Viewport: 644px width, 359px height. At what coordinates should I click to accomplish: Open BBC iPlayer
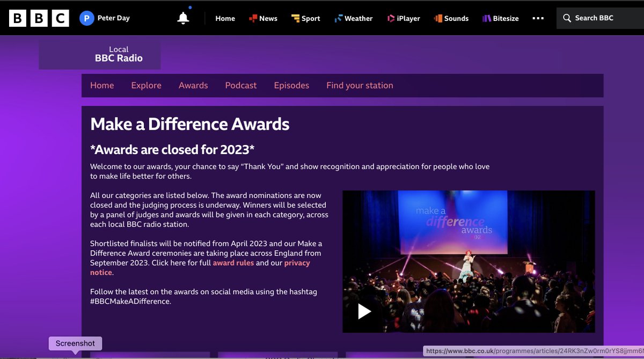(404, 18)
